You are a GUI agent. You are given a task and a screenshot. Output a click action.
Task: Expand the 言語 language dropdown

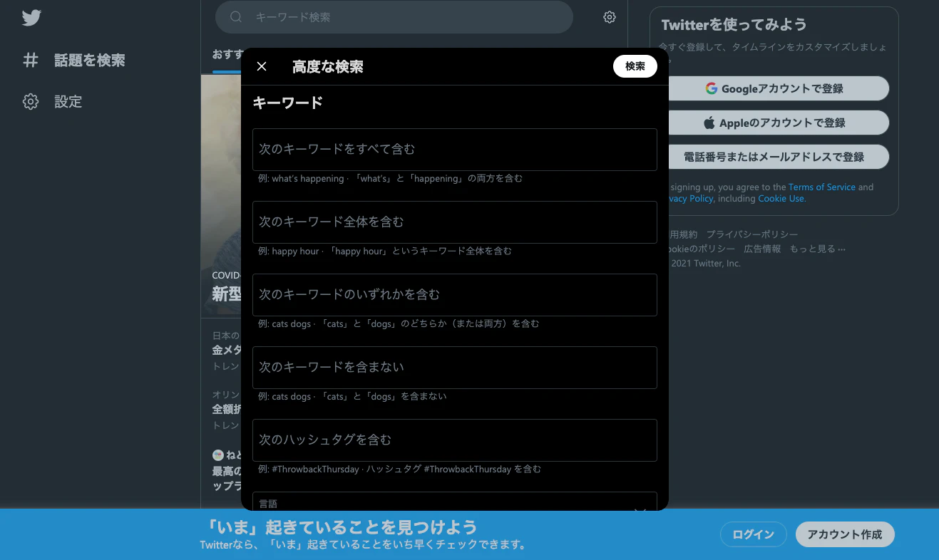(x=455, y=502)
